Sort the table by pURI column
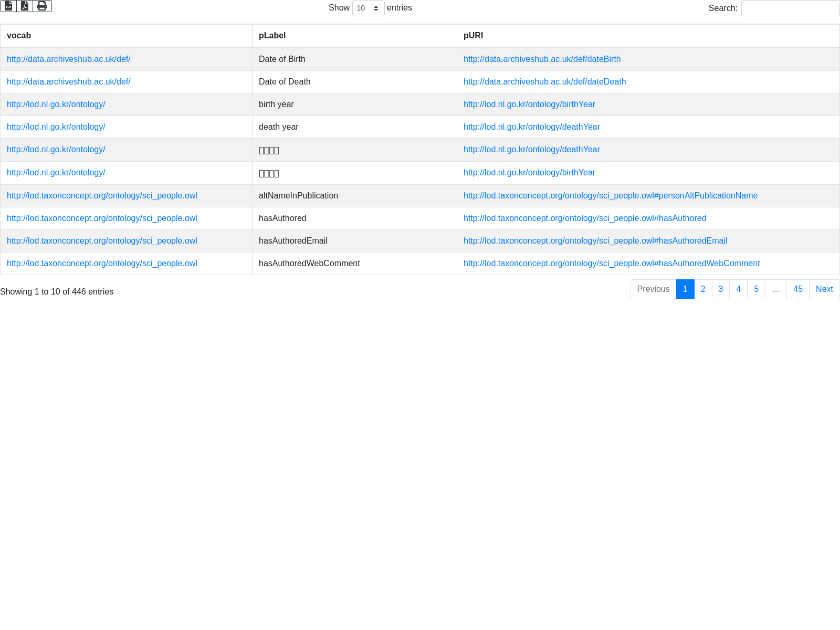 (x=473, y=36)
